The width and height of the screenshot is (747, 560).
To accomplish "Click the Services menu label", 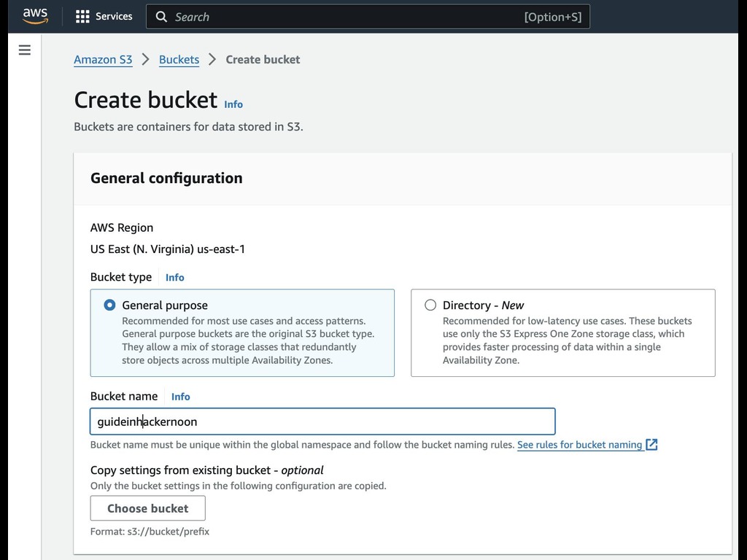I will tap(114, 16).
